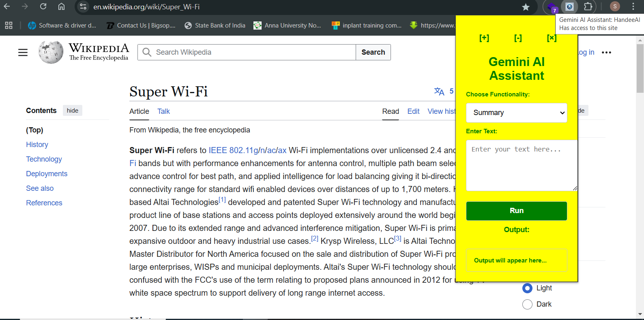Open State Bank of India bookmark

215,26
